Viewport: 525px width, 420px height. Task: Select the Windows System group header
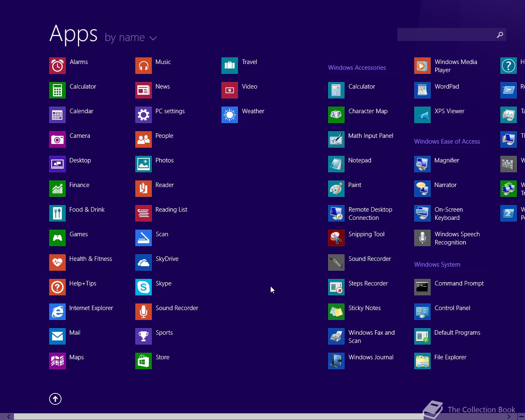[x=437, y=265]
